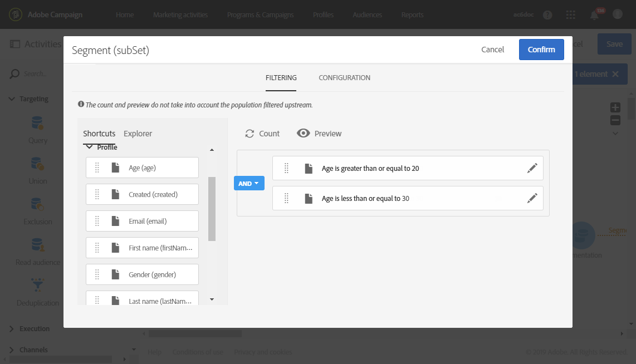Screen dimensions: 636x364
Task: Click the Confirm button
Action: 541,50
